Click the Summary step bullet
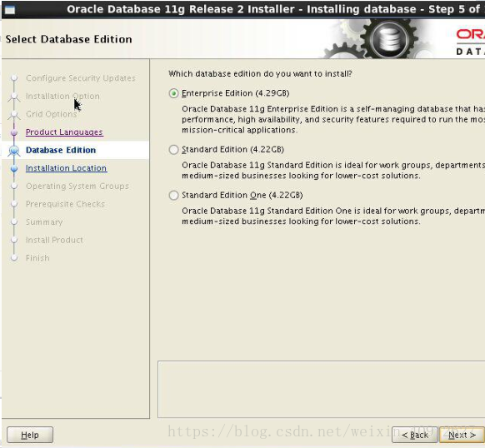Image resolution: width=485 pixels, height=448 pixels. [x=14, y=222]
